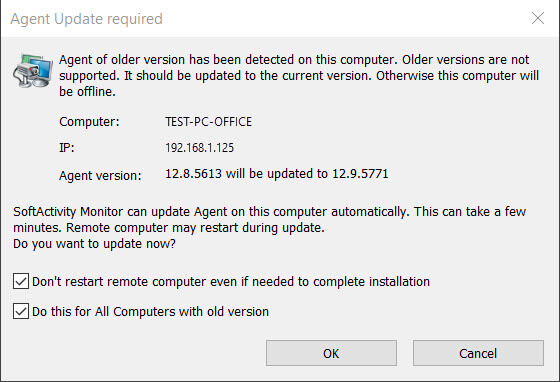Click the Agent version: field label
Image resolution: width=560 pixels, height=382 pixels.
100,176
